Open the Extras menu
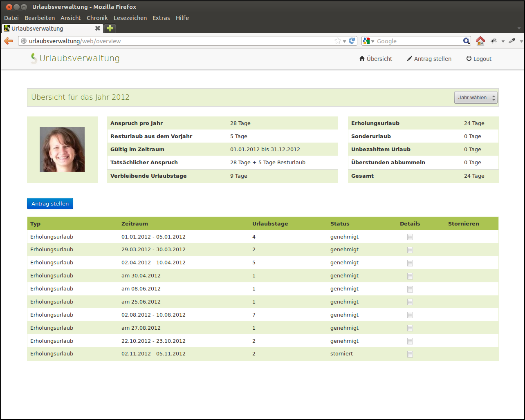This screenshot has height=420, width=525. pyautogui.click(x=161, y=18)
